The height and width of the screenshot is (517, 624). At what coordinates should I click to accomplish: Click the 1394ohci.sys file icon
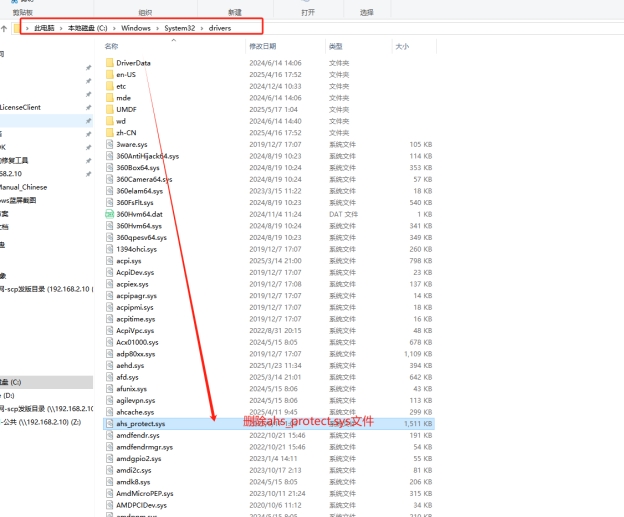pyautogui.click(x=110, y=249)
